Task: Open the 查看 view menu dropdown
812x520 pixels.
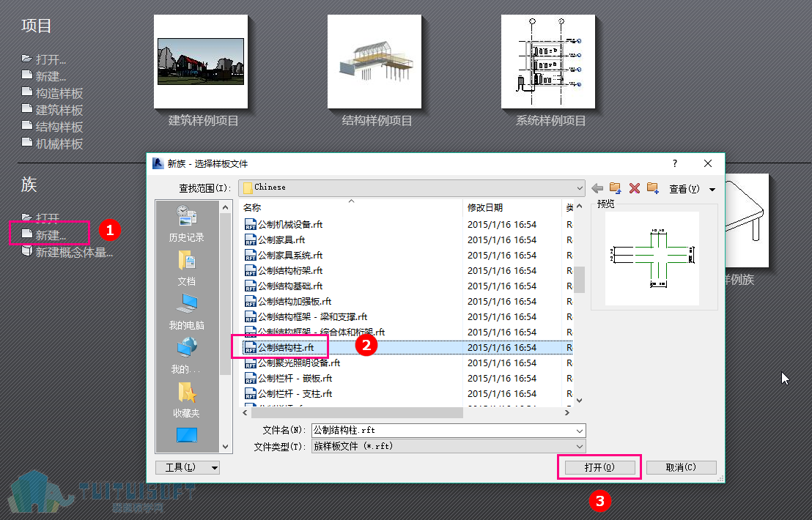Action: point(692,189)
